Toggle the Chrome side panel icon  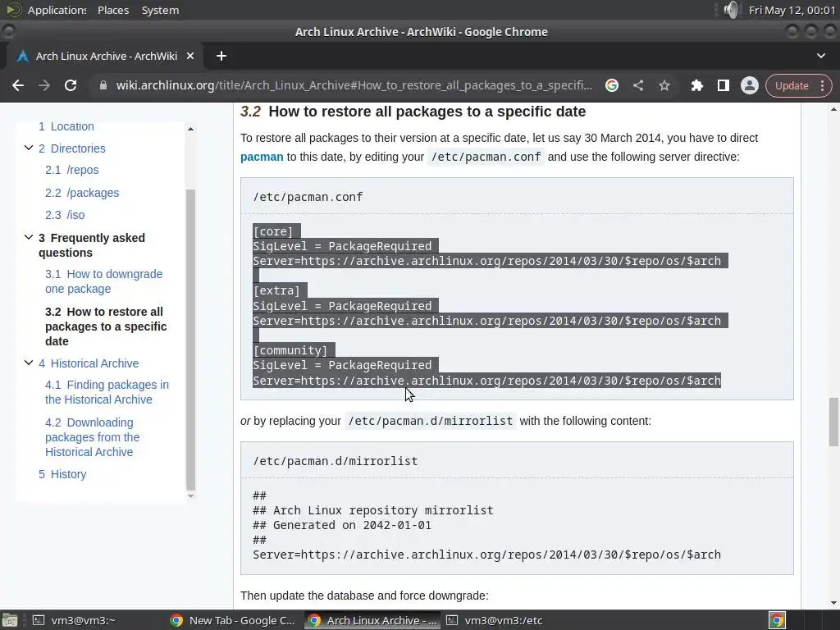coord(724,85)
